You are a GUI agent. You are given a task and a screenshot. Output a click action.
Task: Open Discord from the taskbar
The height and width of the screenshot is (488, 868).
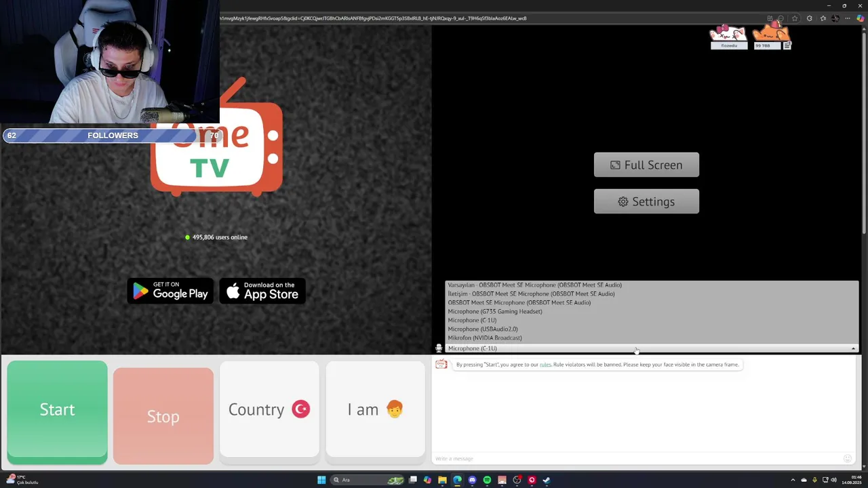[472, 480]
